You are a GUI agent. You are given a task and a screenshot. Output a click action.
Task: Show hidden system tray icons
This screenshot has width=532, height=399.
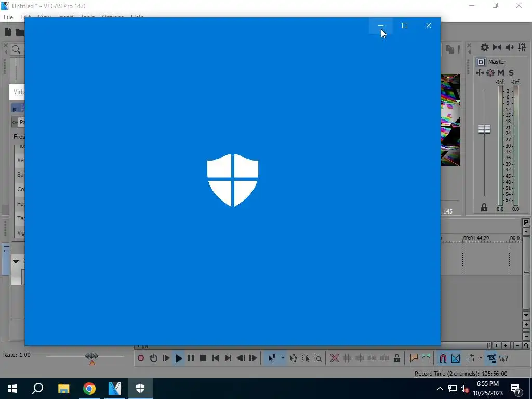(x=440, y=389)
